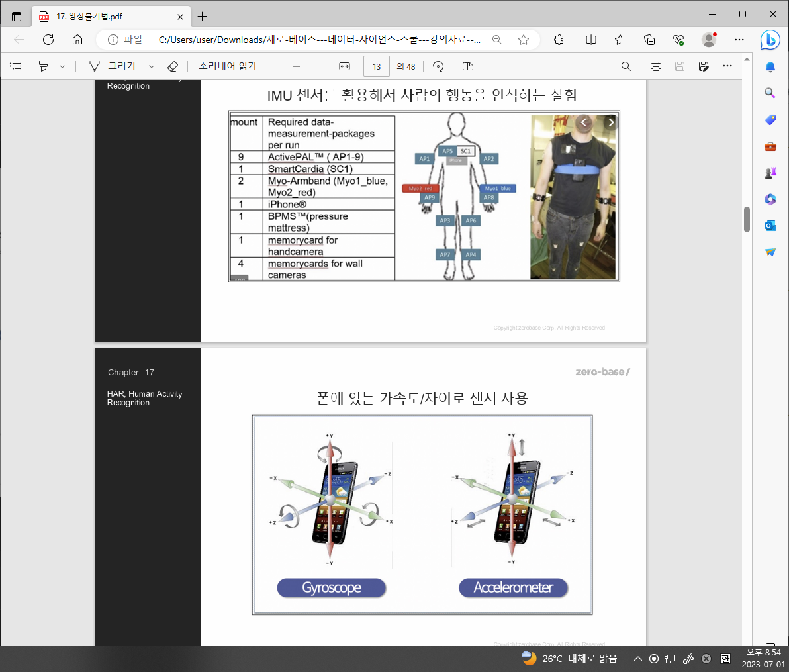Close the 17. 앙상블기법.pdf tab

pyautogui.click(x=180, y=17)
